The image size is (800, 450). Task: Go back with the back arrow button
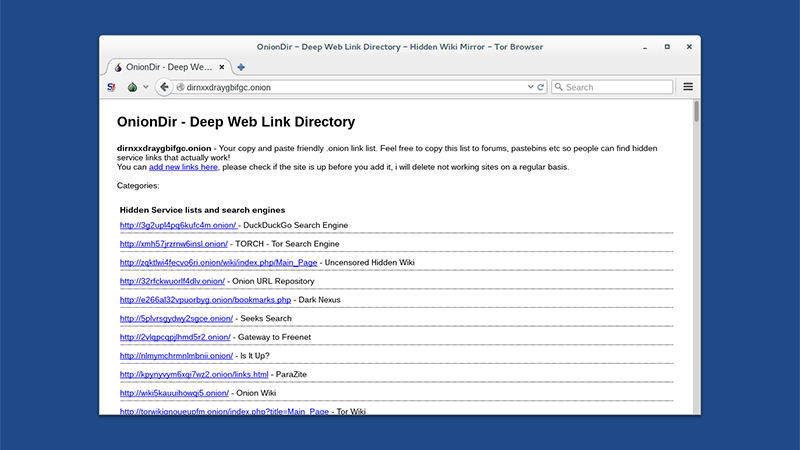(164, 87)
